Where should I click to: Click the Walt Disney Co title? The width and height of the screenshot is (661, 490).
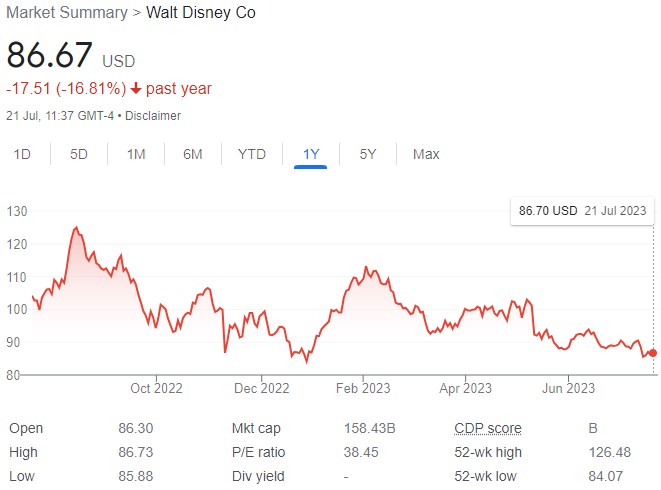pos(201,13)
